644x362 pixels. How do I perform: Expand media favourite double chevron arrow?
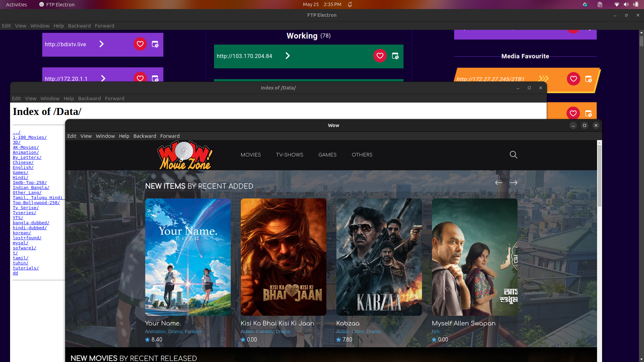543,79
